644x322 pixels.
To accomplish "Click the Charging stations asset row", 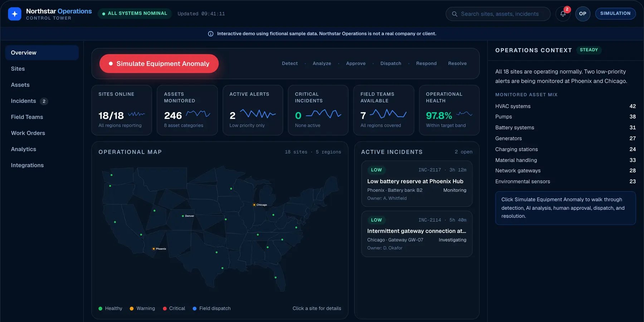I will (565, 149).
